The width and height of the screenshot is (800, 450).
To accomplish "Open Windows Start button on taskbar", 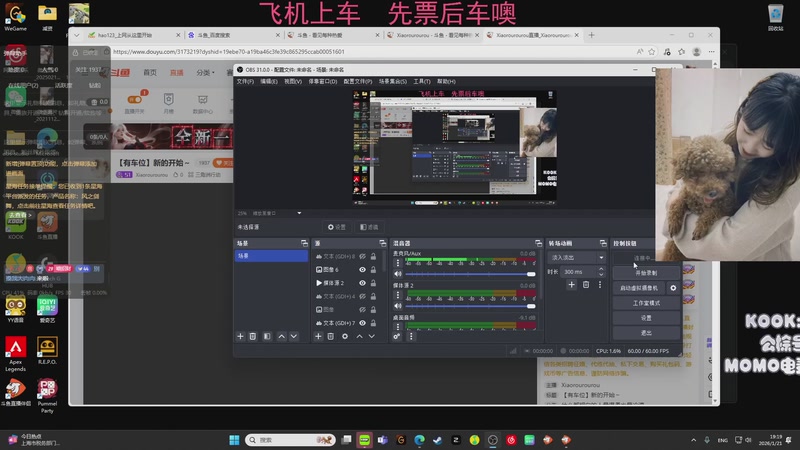I will pyautogui.click(x=234, y=440).
